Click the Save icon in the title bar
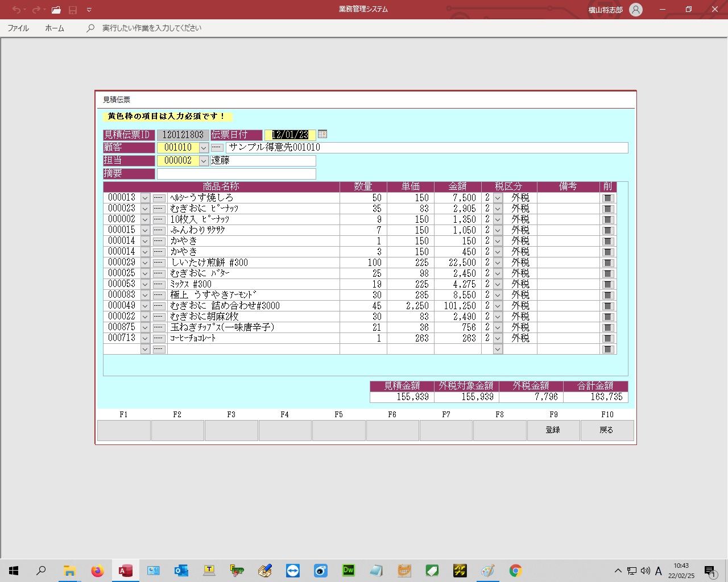Image resolution: width=728 pixels, height=582 pixels. point(73,10)
